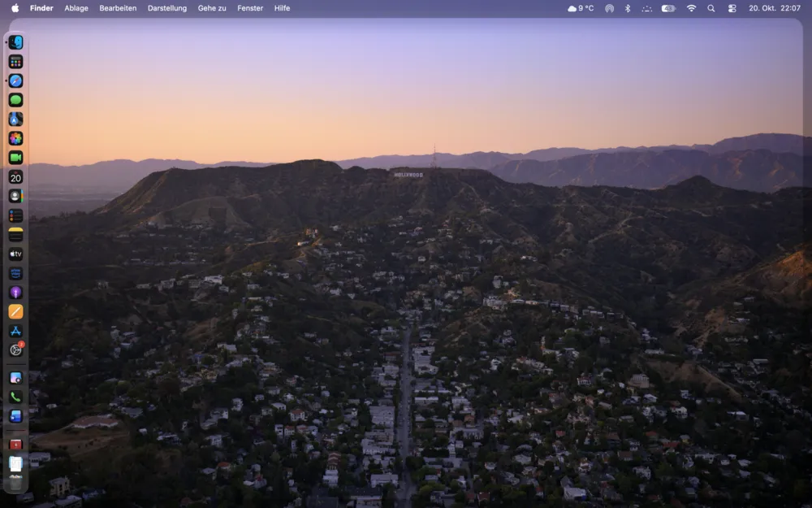This screenshot has width=812, height=508.
Task: Click the weather status showing 9 °C
Action: (x=581, y=8)
